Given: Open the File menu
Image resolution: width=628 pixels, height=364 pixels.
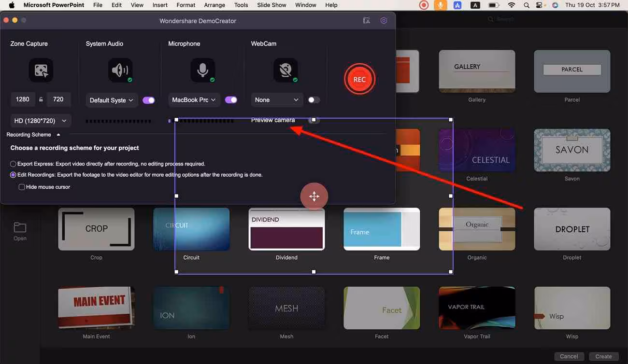Looking at the screenshot, I should [98, 5].
